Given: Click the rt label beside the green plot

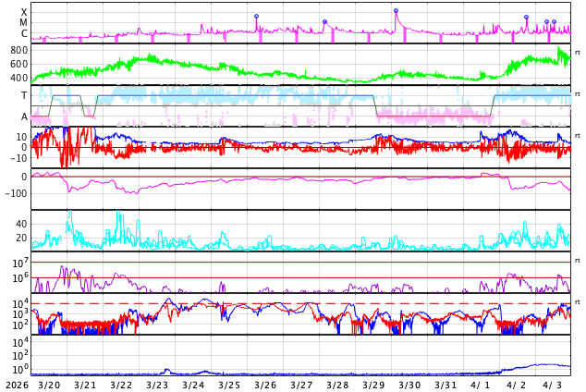Looking at the screenshot, I should click(578, 51).
